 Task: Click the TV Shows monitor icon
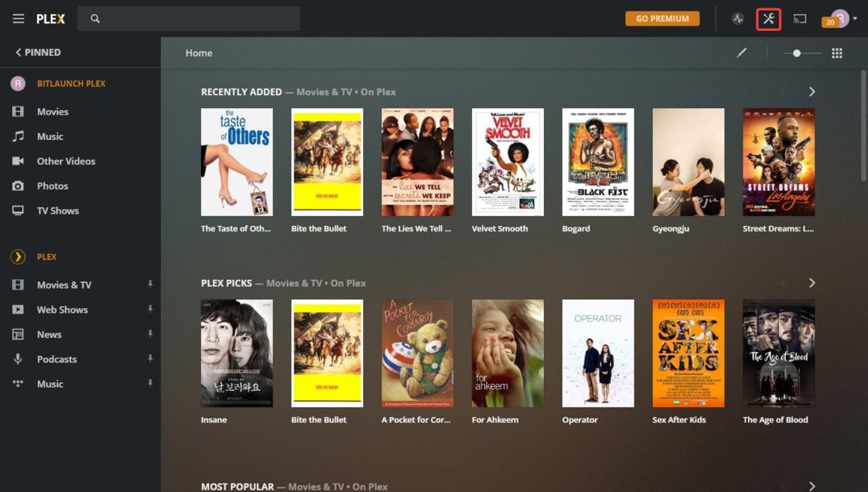coord(18,210)
